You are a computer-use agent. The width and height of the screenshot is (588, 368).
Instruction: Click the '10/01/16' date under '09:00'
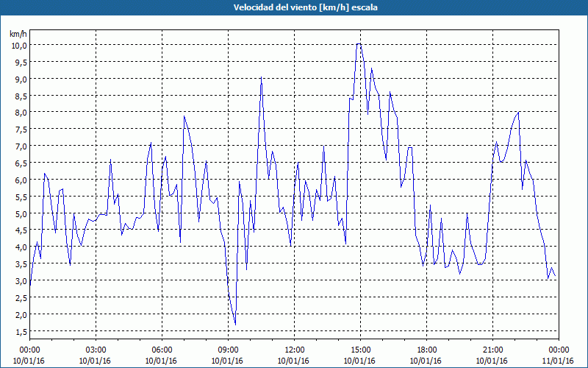(227, 361)
